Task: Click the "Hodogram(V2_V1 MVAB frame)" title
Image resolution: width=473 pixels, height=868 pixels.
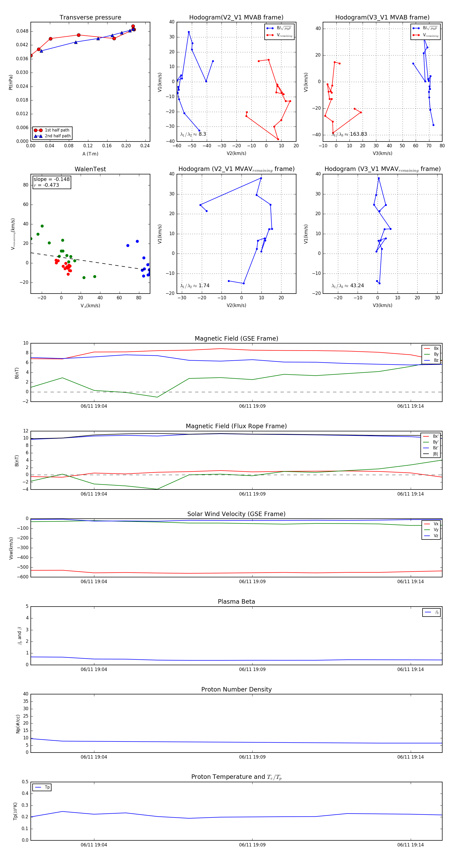Action: click(236, 18)
